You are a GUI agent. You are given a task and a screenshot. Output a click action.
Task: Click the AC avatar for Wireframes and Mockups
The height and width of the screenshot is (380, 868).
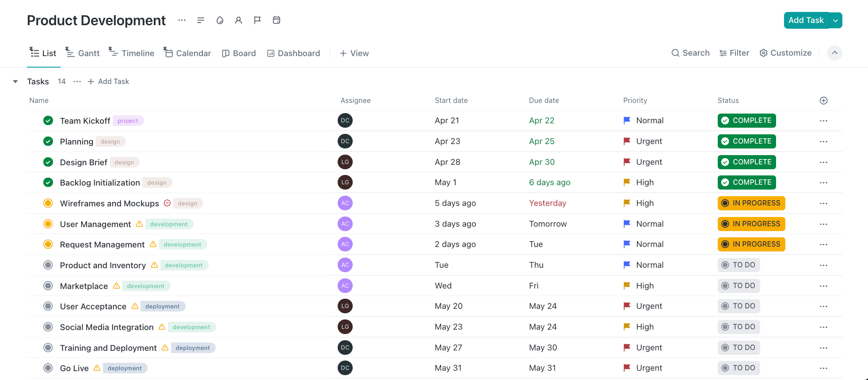[x=345, y=203]
